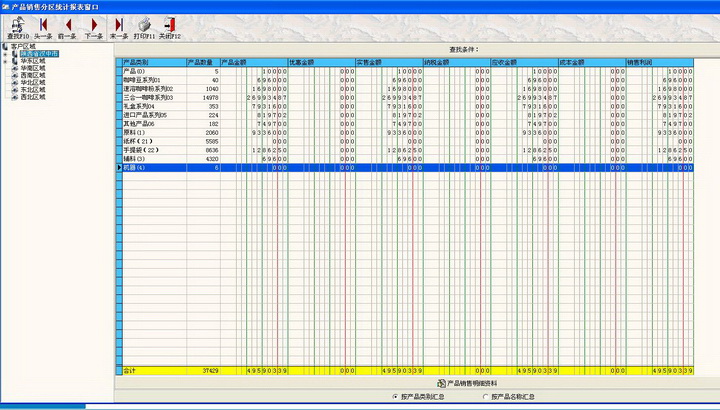Select the 三合一咖啡系列03 table row
This screenshot has width=720, height=410.
click(x=152, y=98)
